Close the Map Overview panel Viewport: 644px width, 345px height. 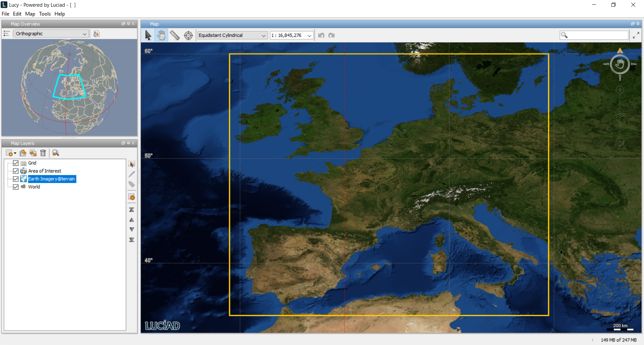pos(133,24)
